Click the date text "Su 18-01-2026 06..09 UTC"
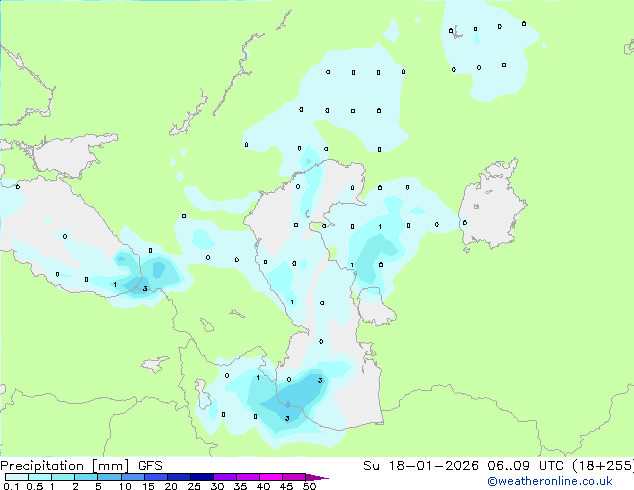The width and height of the screenshot is (634, 490). point(463,466)
